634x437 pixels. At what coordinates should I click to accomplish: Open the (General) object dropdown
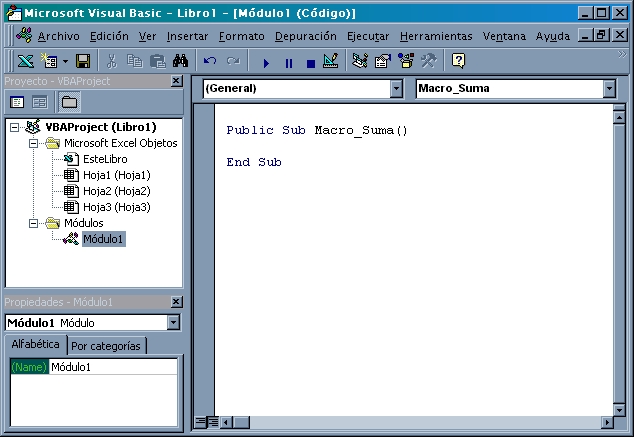394,89
